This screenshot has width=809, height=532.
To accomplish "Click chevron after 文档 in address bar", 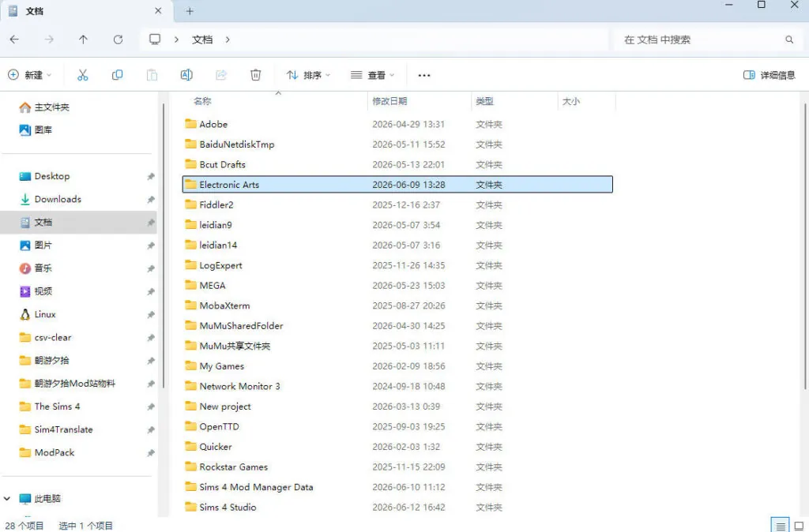I will tap(228, 39).
